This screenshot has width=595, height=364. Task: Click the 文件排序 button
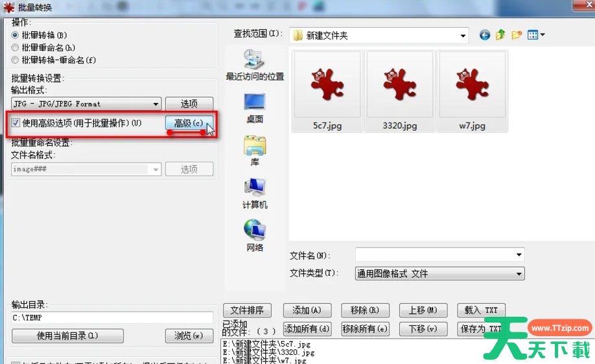point(247,310)
